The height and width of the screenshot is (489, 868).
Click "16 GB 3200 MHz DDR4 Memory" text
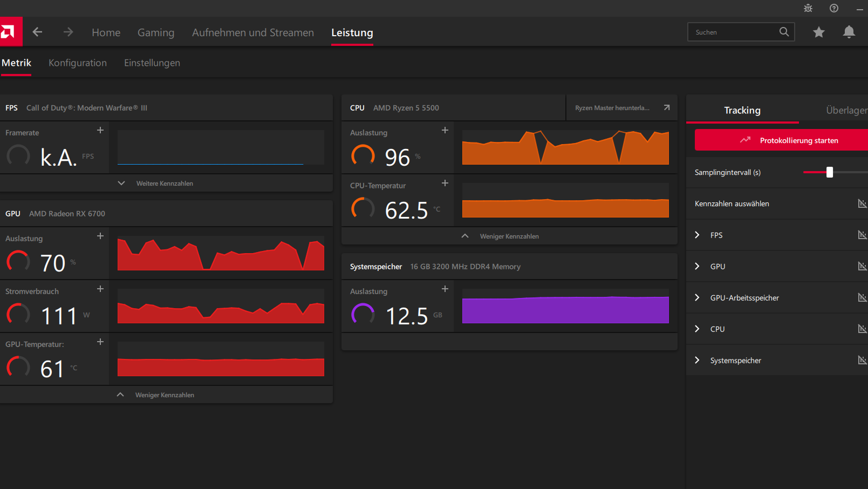(x=466, y=266)
